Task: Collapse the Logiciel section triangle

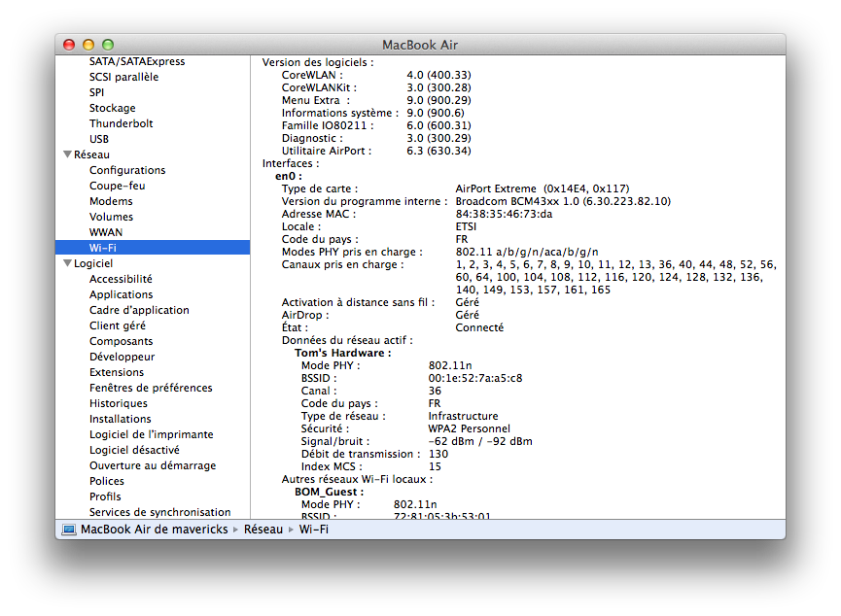Action: (x=67, y=263)
